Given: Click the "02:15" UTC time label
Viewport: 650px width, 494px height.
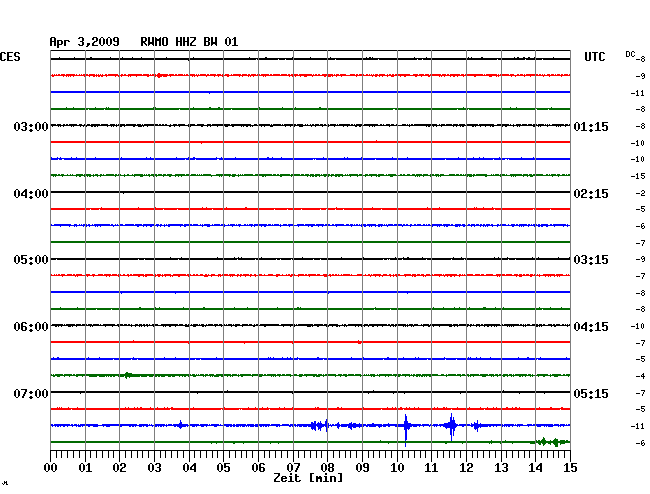Looking at the screenshot, I should (x=591, y=194).
